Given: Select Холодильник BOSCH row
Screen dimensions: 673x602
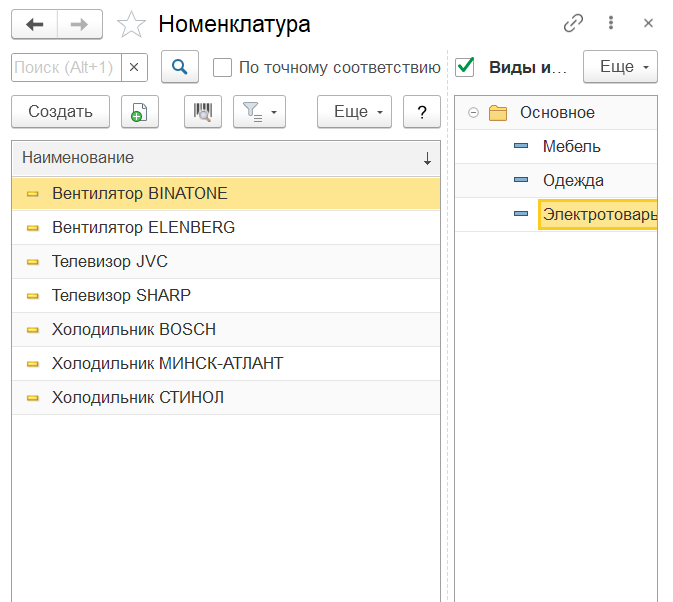Looking at the screenshot, I should pos(226,330).
